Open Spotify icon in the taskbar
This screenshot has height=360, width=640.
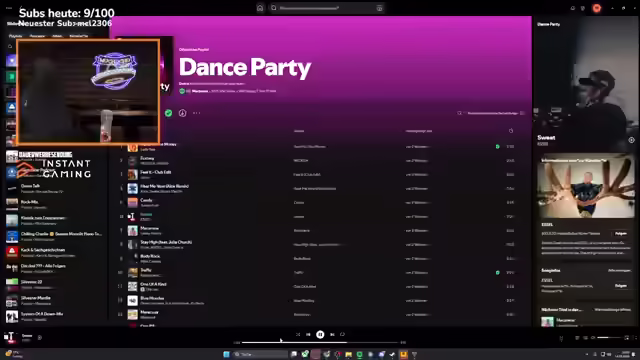pos(360,354)
